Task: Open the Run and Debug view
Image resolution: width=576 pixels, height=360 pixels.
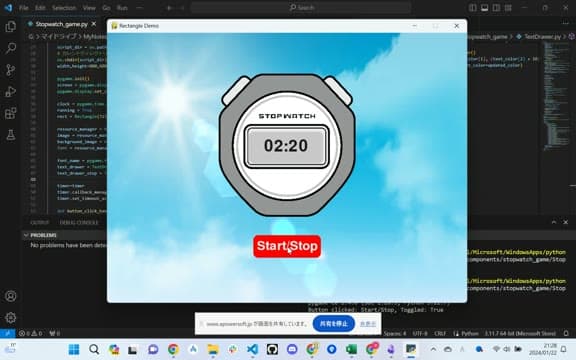Action: 11,91
